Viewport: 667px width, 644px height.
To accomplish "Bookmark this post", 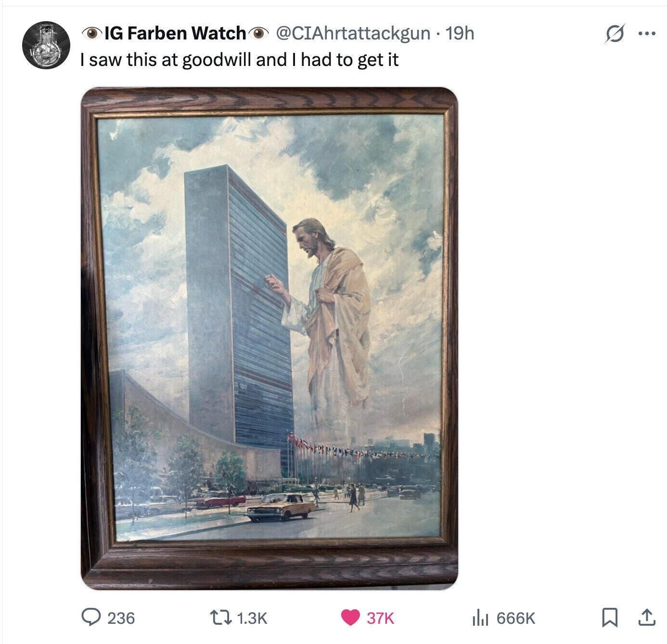I will (610, 618).
